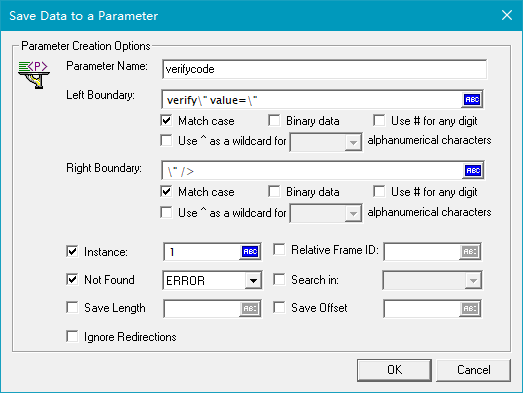Enable Binary data under Left Boundary
Screen dimensions: 523x393
274,120
